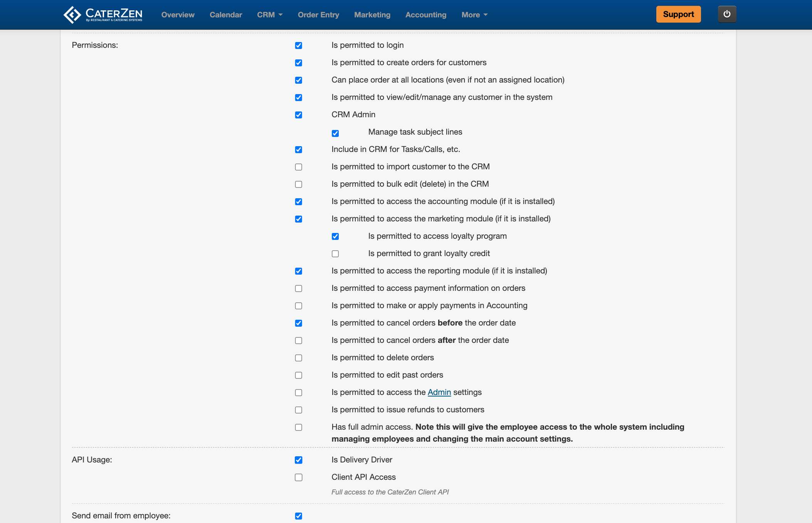The height and width of the screenshot is (523, 812).
Task: Click the 'Send email from employee:' label
Action: pos(121,516)
